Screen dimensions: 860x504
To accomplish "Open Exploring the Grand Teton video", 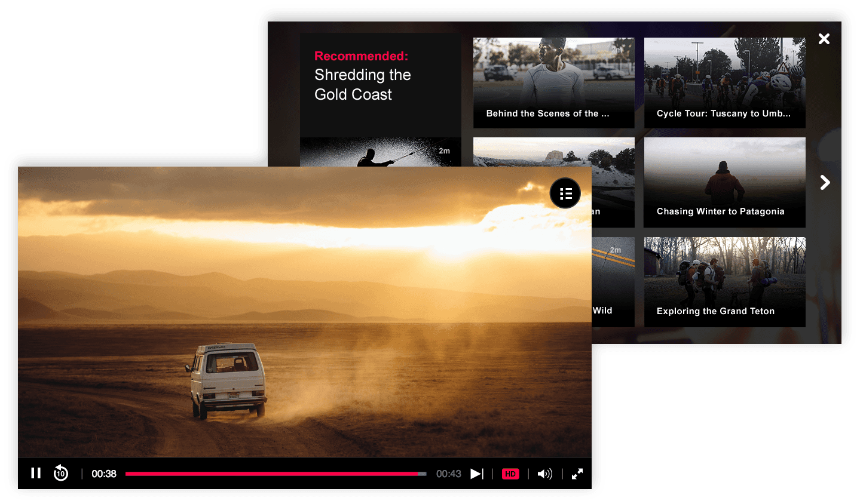I will [x=724, y=282].
